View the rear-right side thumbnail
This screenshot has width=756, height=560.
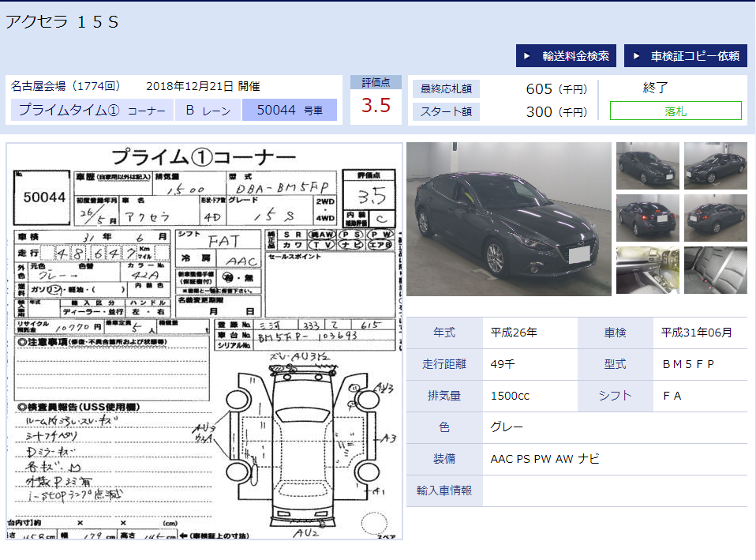[x=715, y=218]
